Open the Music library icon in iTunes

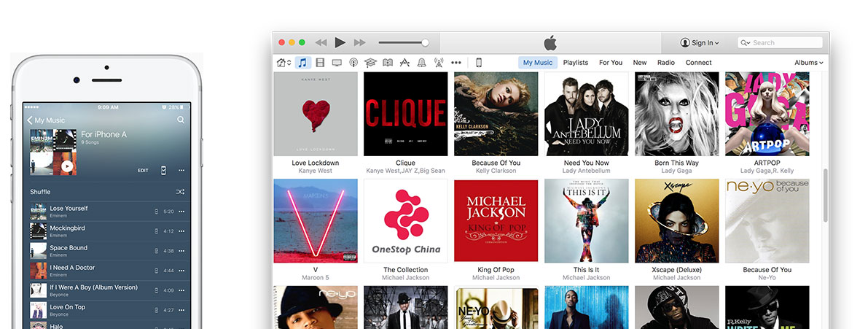(x=302, y=63)
